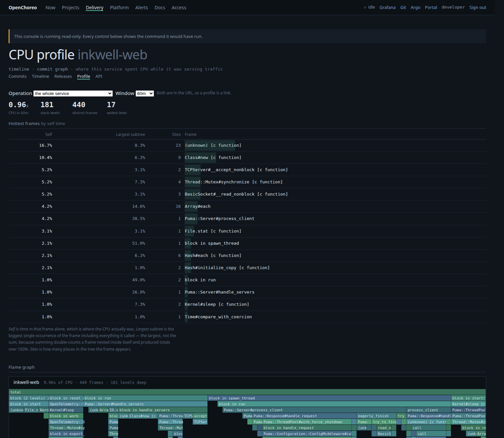504x438 pixels.
Task: Open the Git link
Action: pos(403,7)
